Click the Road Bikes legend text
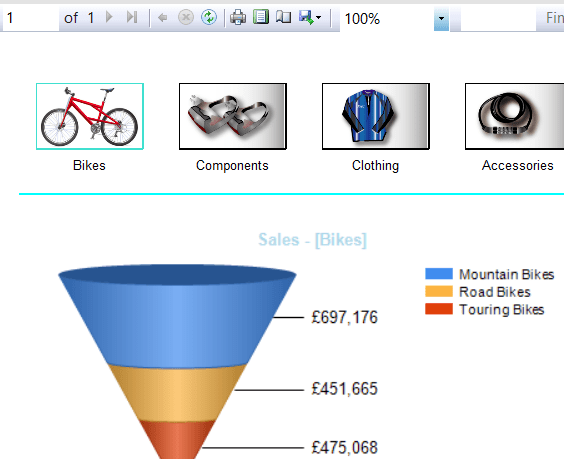Viewport: 564px width, 459px height. [495, 292]
